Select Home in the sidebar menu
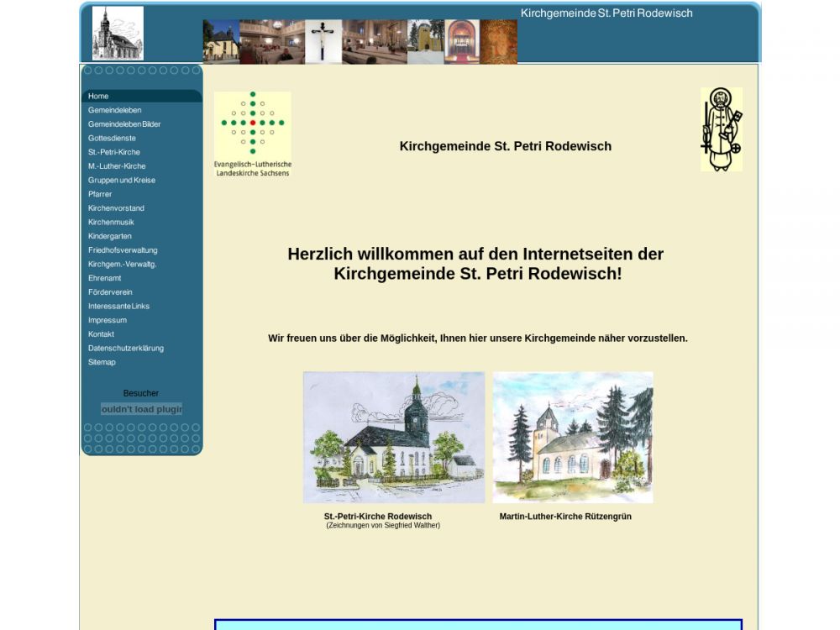 (98, 97)
